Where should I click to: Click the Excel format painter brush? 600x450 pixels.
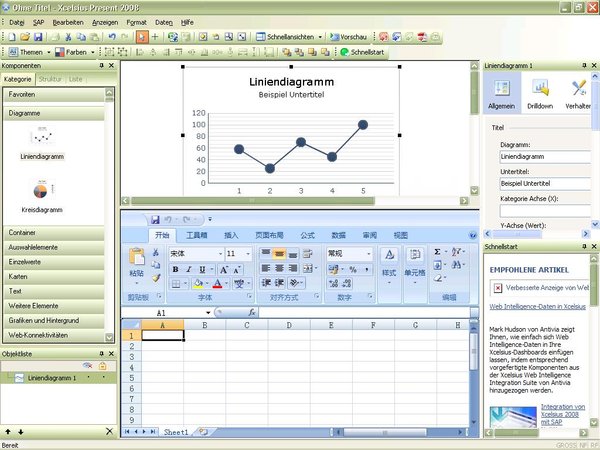(x=156, y=278)
